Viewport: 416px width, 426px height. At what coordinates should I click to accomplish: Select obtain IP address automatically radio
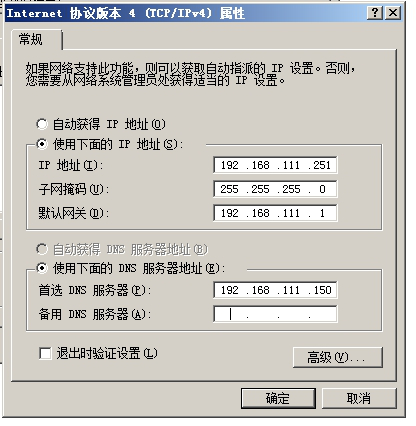click(x=42, y=124)
